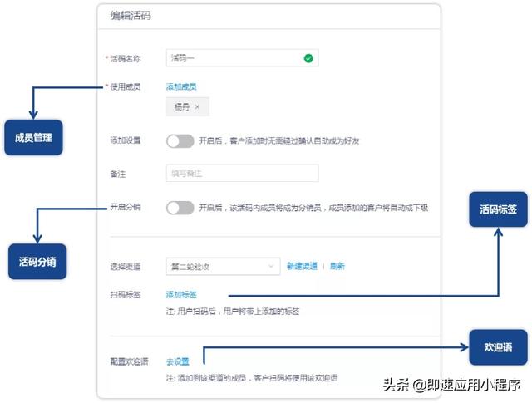Open the 选择渠道 dropdown

pyautogui.click(x=223, y=266)
